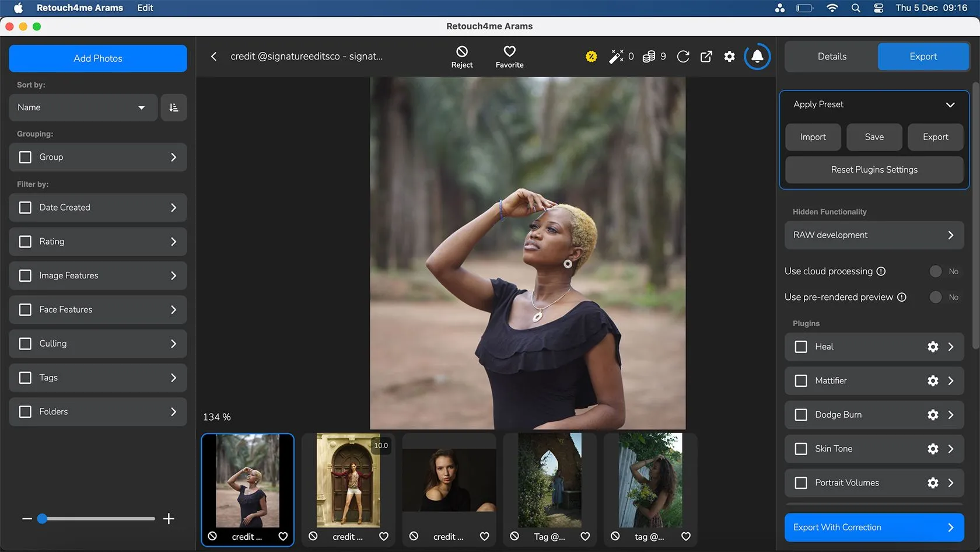Click the circular refresh arrow icon
The width and height of the screenshot is (980, 552).
tap(683, 57)
